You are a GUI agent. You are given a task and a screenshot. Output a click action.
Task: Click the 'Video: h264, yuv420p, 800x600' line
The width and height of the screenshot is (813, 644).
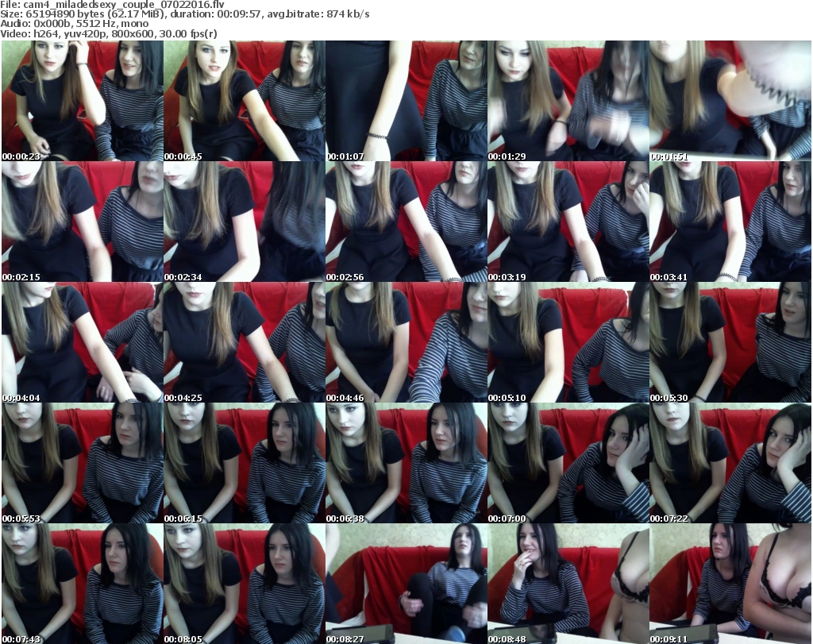tap(109, 33)
